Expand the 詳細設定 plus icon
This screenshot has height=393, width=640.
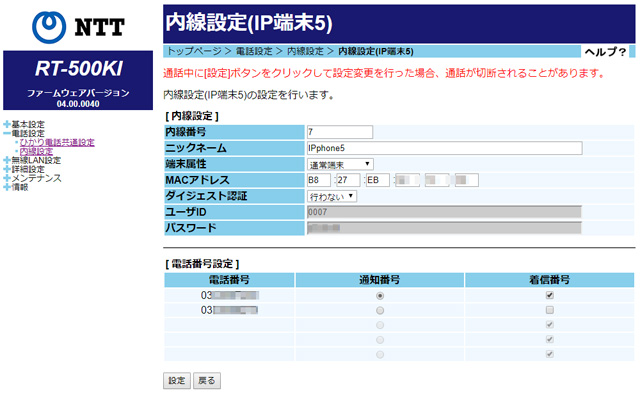tap(7, 169)
